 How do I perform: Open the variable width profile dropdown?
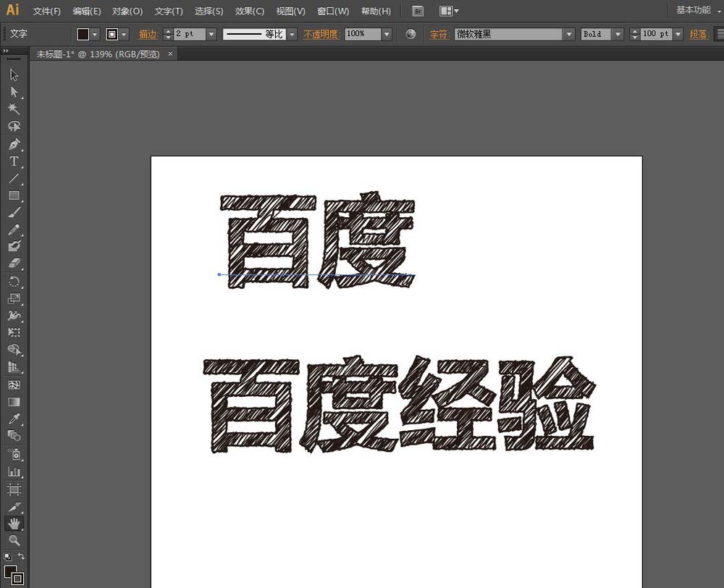tap(292, 34)
